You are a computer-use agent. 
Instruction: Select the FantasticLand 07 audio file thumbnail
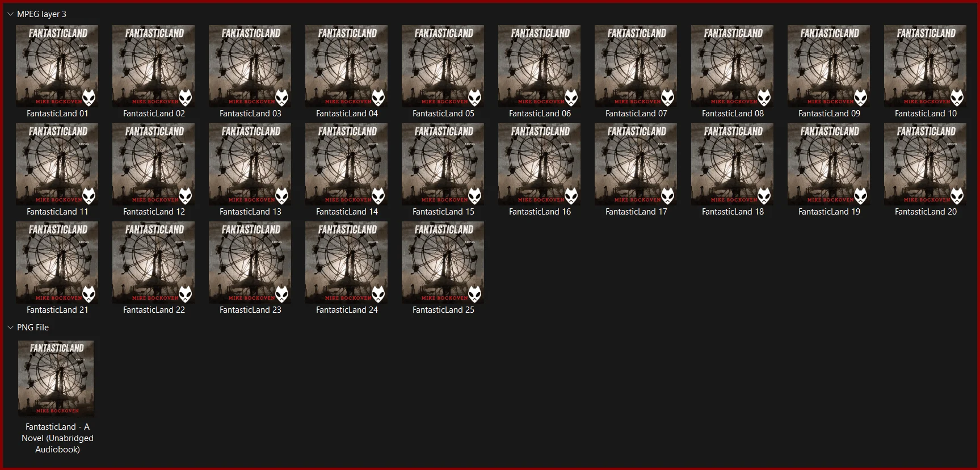[x=636, y=66]
